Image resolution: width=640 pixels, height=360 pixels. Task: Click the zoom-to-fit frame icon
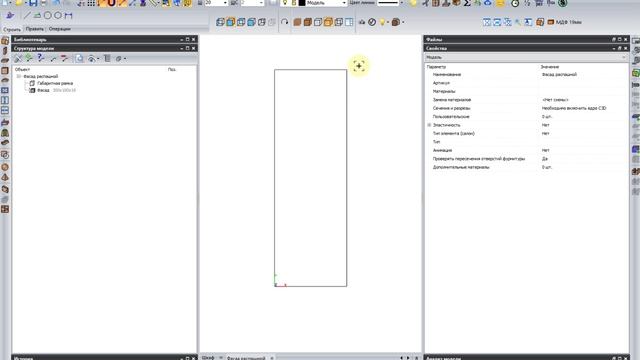tap(487, 22)
